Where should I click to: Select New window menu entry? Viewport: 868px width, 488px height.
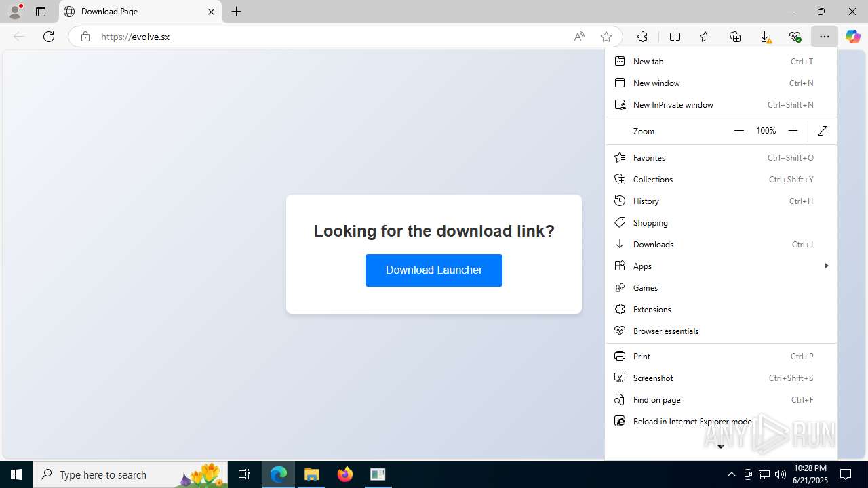[721, 83]
